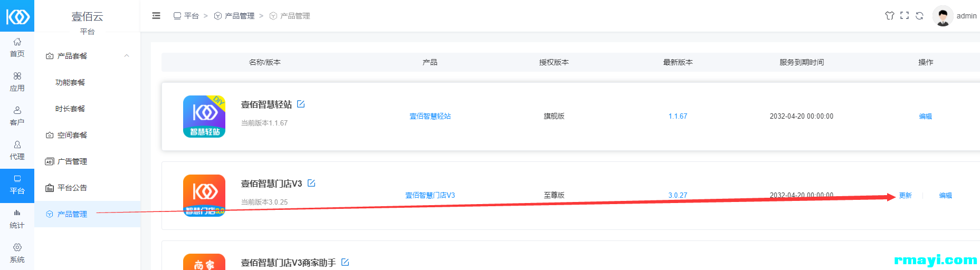Click the 壹佰智慧轻站 title text
Screen dimensions: 980x270
(267, 104)
